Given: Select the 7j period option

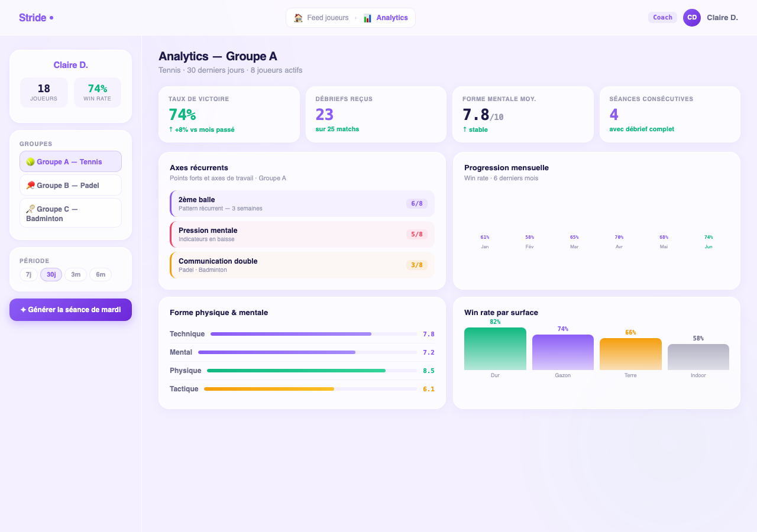Looking at the screenshot, I should pos(28,274).
